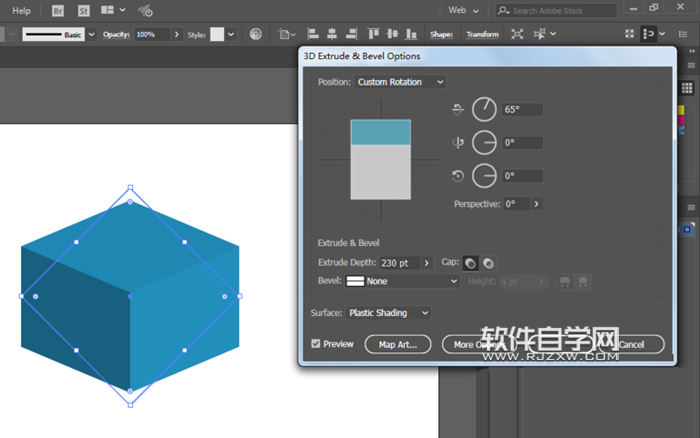The image size is (700, 438).
Task: Turn cap on for solid appearance
Action: tap(471, 263)
